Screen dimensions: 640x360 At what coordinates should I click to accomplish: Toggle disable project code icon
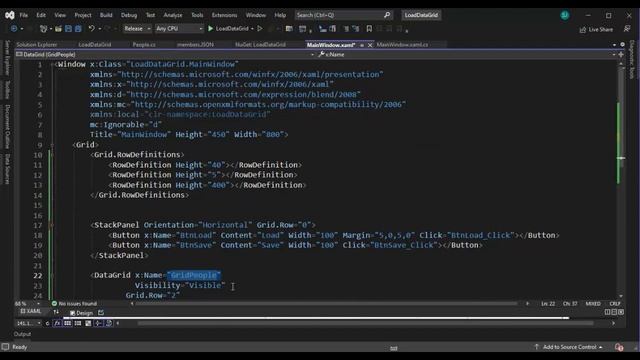[x=109, y=323]
